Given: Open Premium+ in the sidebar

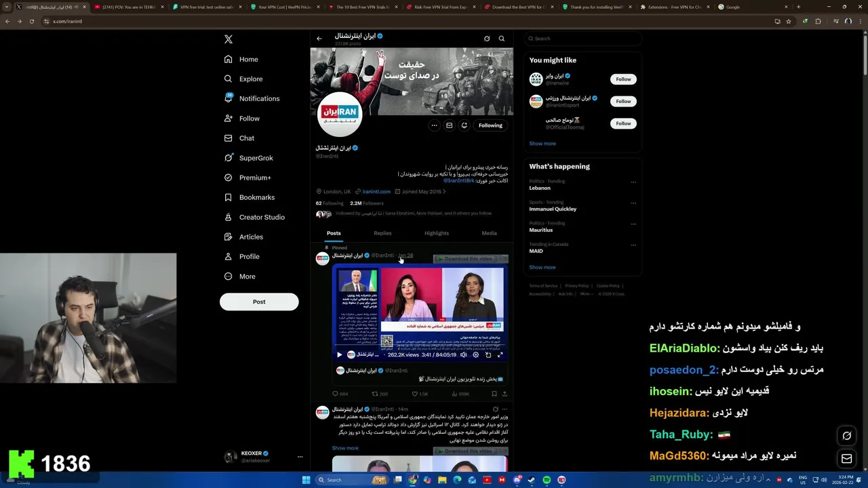Looking at the screenshot, I should [248, 178].
